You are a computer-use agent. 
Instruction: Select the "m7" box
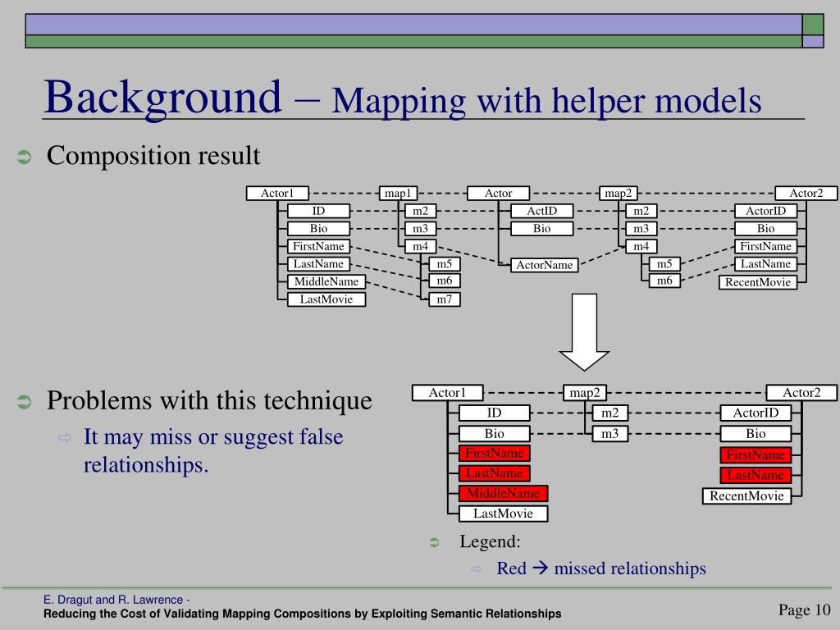click(x=445, y=299)
